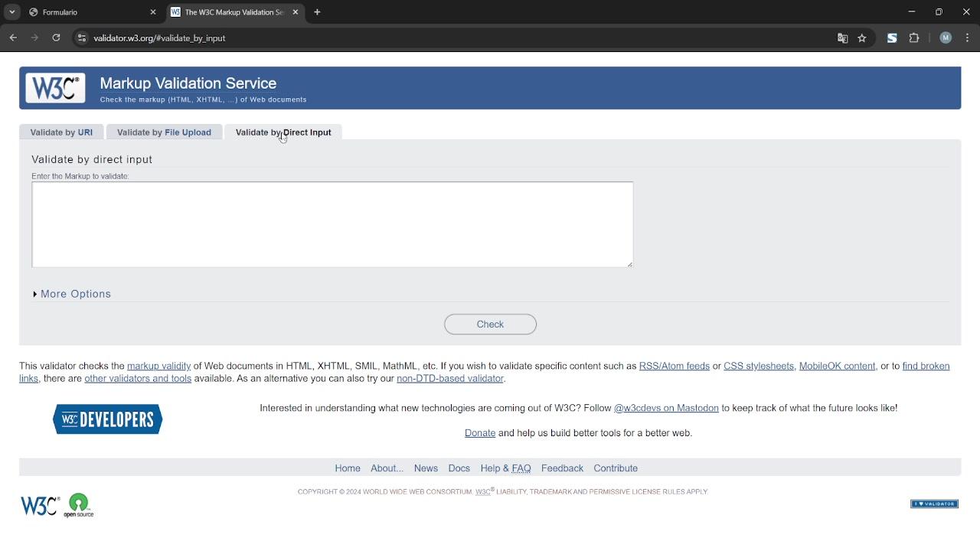Click the green extension icon in toolbar

[x=892, y=38]
